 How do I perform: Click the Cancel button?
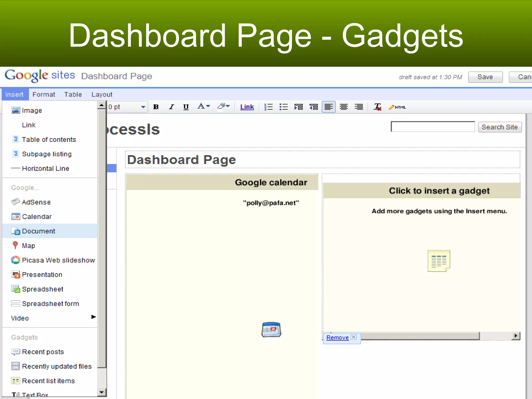520,77
